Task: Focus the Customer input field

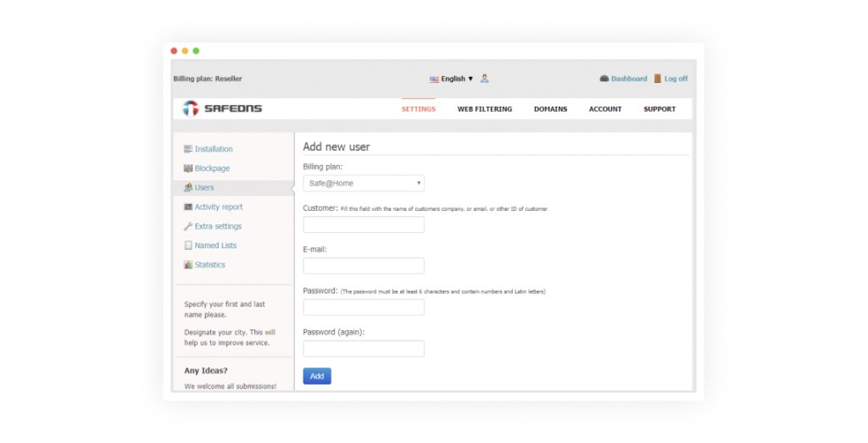Action: coord(364,224)
